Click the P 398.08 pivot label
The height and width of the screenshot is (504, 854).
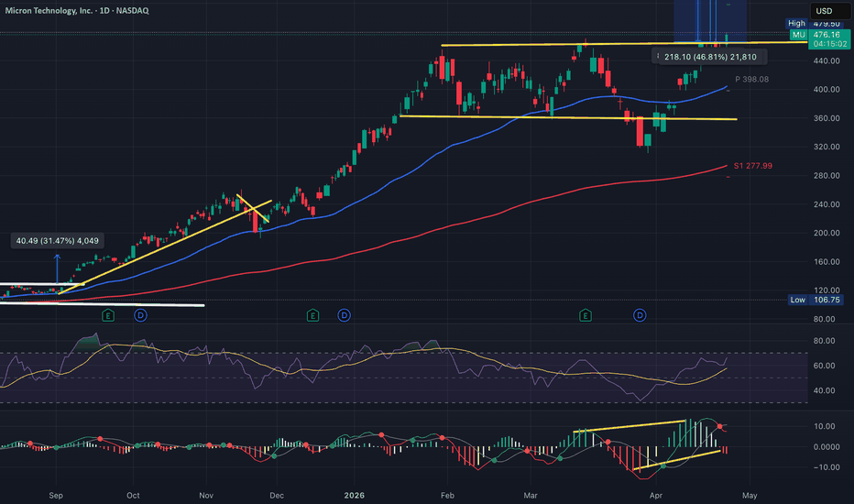pyautogui.click(x=750, y=80)
